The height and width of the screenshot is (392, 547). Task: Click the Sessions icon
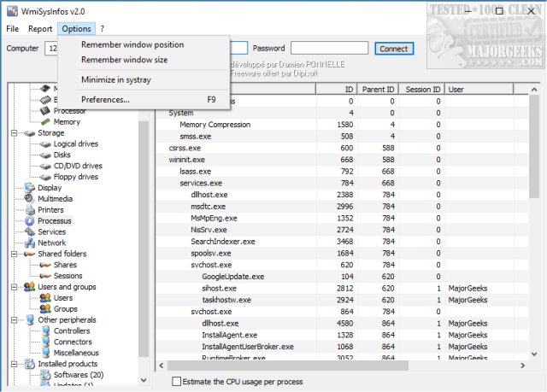click(x=45, y=276)
